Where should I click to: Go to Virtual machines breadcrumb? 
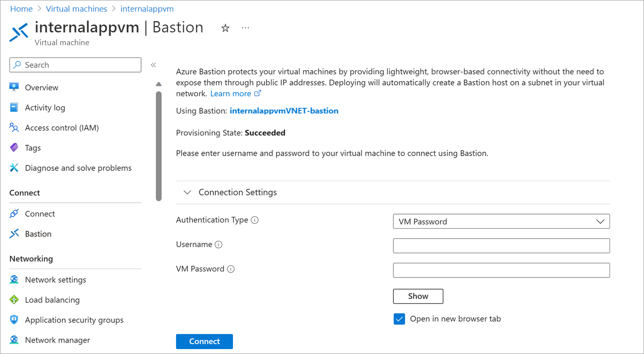(76, 9)
